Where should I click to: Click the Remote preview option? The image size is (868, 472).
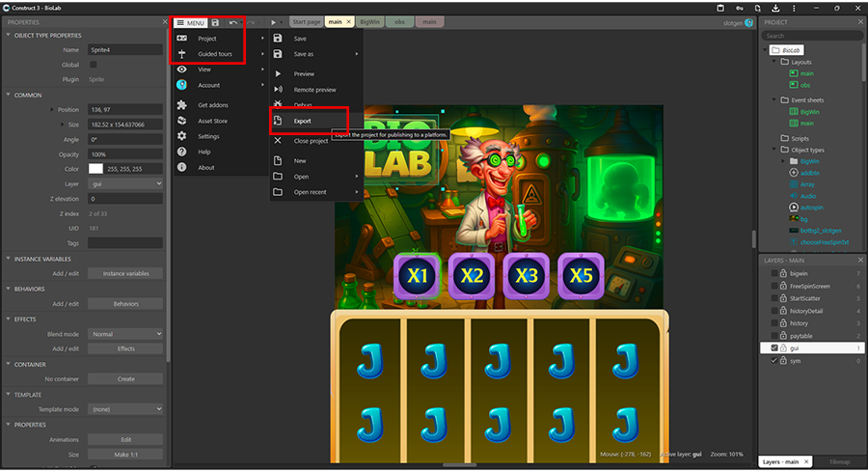click(313, 89)
